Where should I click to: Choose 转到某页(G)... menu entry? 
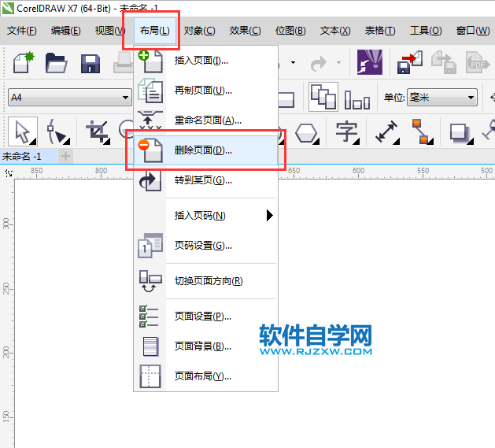click(x=206, y=180)
